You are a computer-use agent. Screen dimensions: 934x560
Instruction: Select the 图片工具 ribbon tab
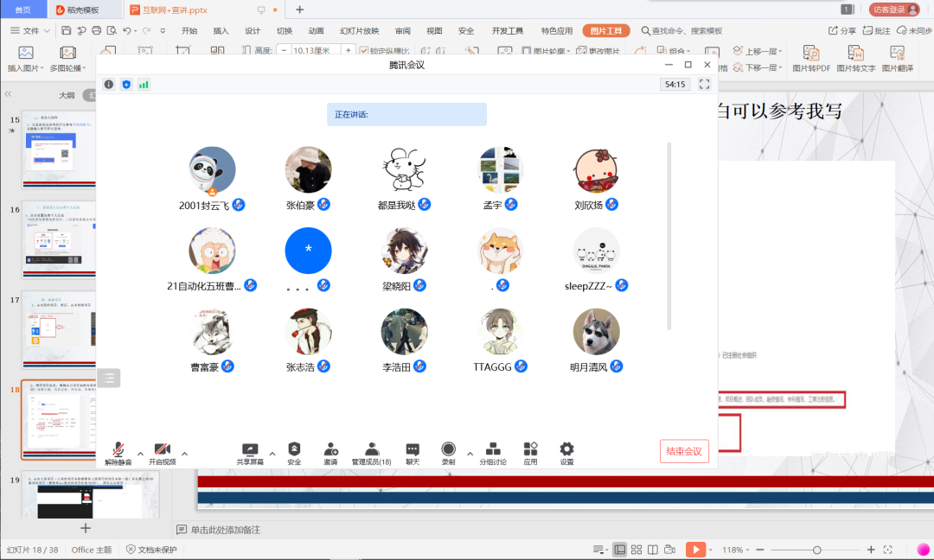coord(605,31)
